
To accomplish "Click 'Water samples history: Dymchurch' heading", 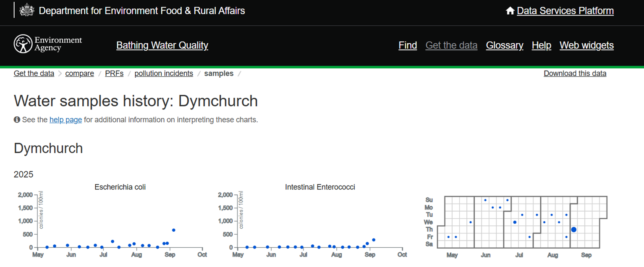I will tap(136, 101).
